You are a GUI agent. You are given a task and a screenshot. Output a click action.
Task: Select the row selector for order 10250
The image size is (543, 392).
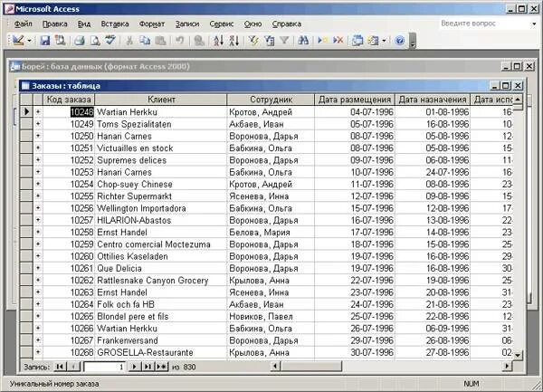click(26, 136)
